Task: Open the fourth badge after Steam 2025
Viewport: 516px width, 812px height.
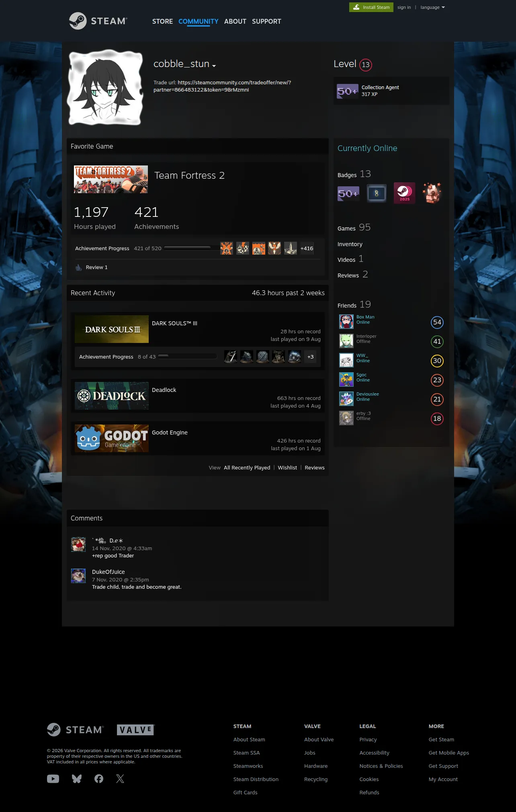Action: click(432, 193)
